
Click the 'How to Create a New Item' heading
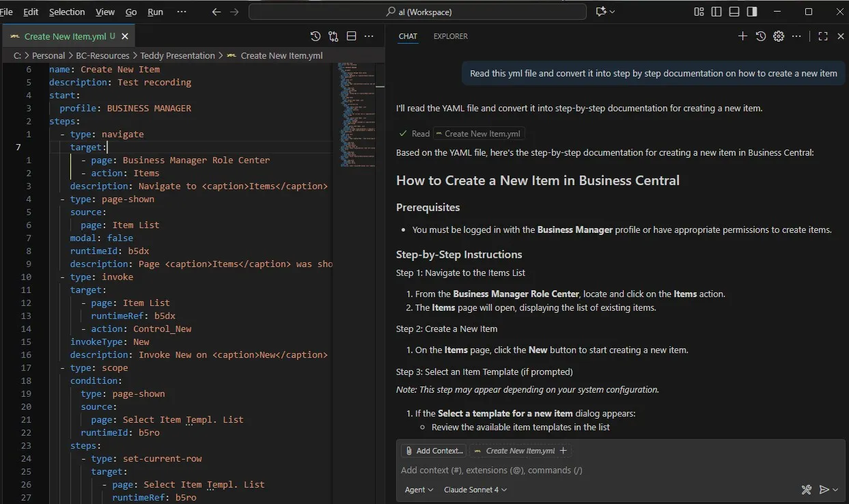pos(538,181)
